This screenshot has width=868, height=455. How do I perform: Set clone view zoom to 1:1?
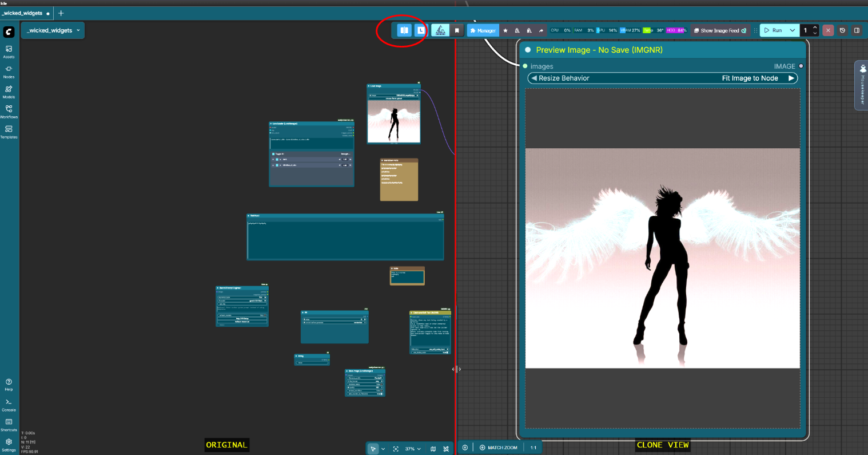pos(533,448)
